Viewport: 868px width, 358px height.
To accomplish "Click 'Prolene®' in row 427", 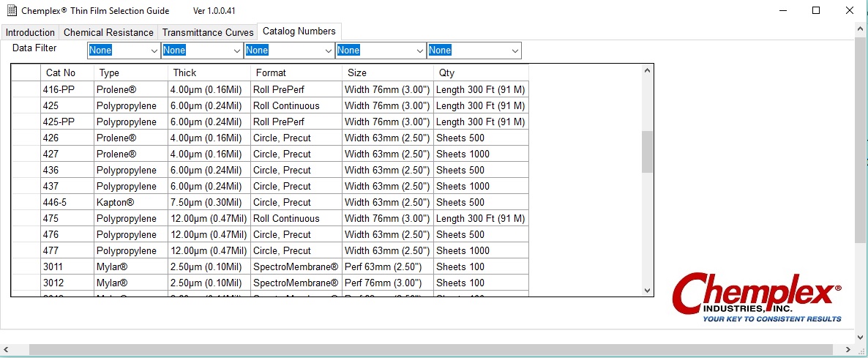I will point(131,153).
